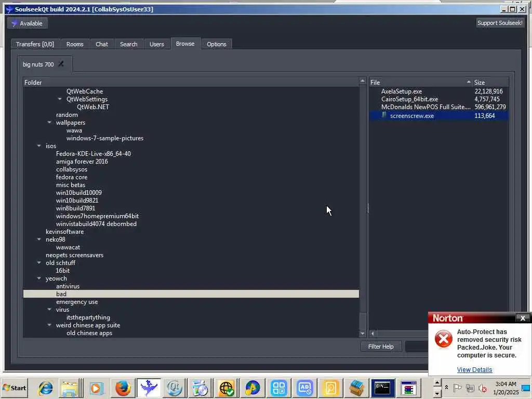The height and width of the screenshot is (399, 532).
Task: Open the yellow magnifier search taskbar icon
Action: [x=331, y=388]
